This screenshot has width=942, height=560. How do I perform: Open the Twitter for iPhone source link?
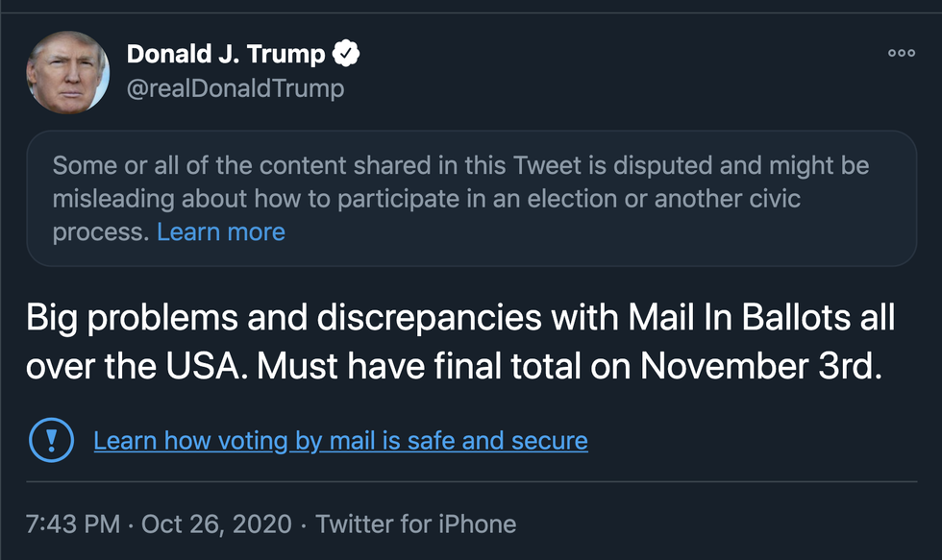[415, 524]
